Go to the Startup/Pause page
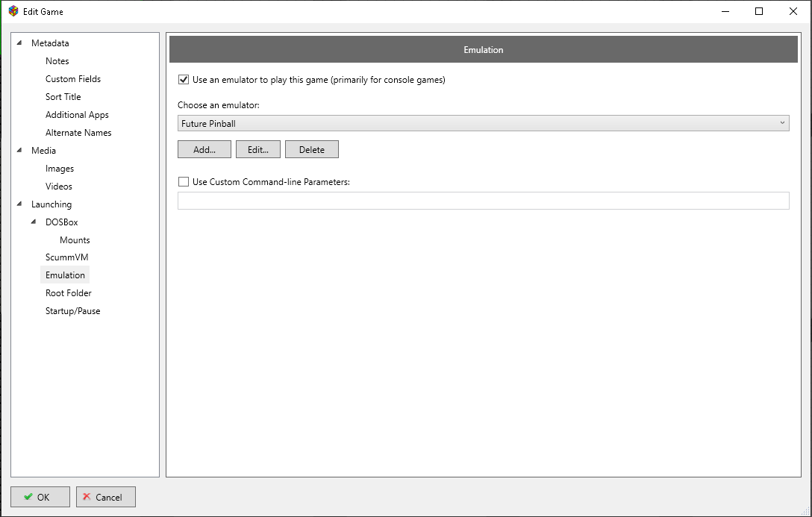Viewport: 812px width, 517px height. [72, 311]
